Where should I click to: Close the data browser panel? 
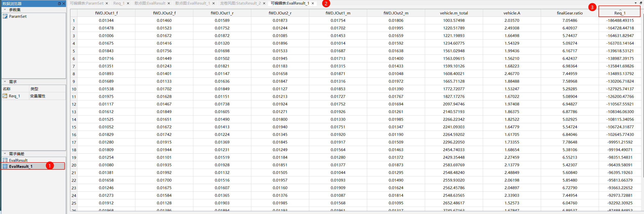(x=64, y=4)
